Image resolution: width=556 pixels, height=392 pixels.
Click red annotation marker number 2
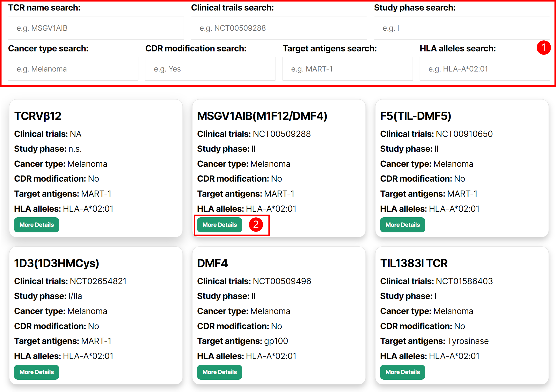[256, 225]
